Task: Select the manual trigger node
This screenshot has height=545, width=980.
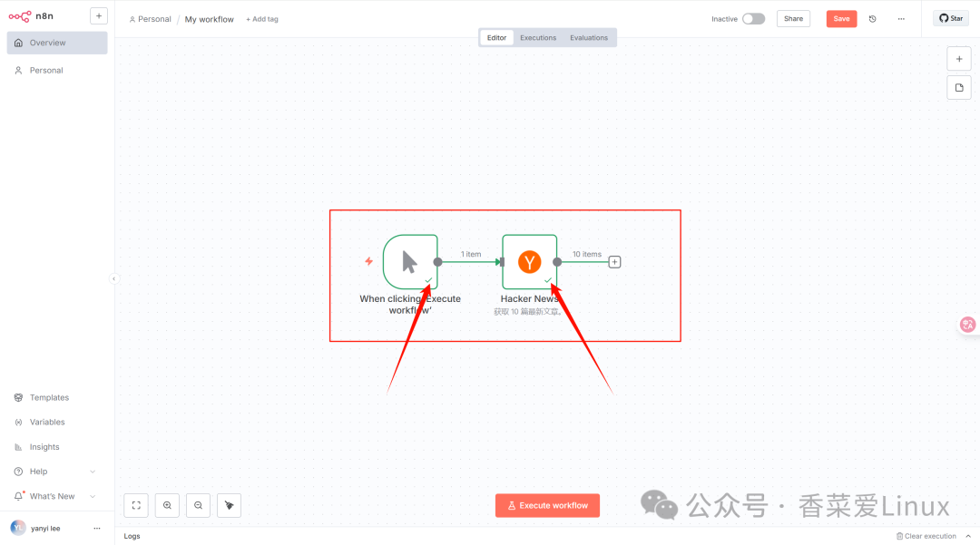Action: point(410,262)
